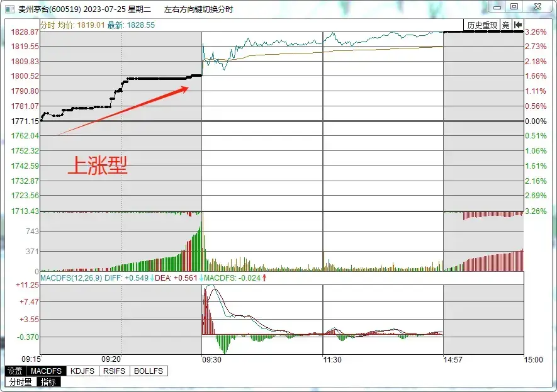Close the 贵州茅台 chart window
This screenshot has width=557, height=392.
pyautogui.click(x=538, y=7)
